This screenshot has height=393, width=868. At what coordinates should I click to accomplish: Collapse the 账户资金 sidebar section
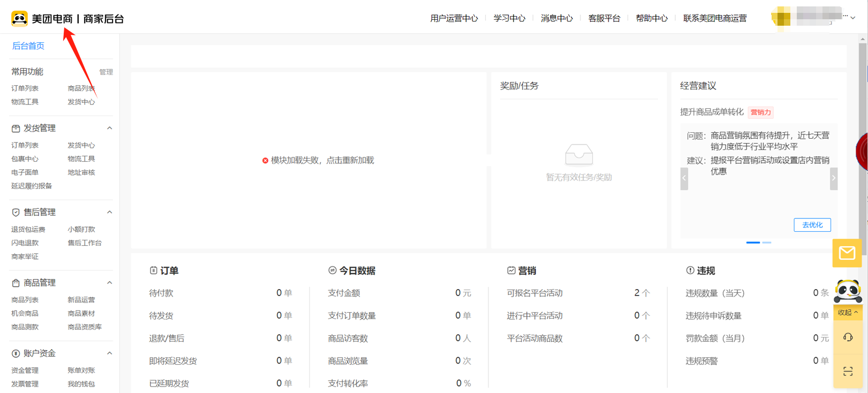pyautogui.click(x=109, y=353)
